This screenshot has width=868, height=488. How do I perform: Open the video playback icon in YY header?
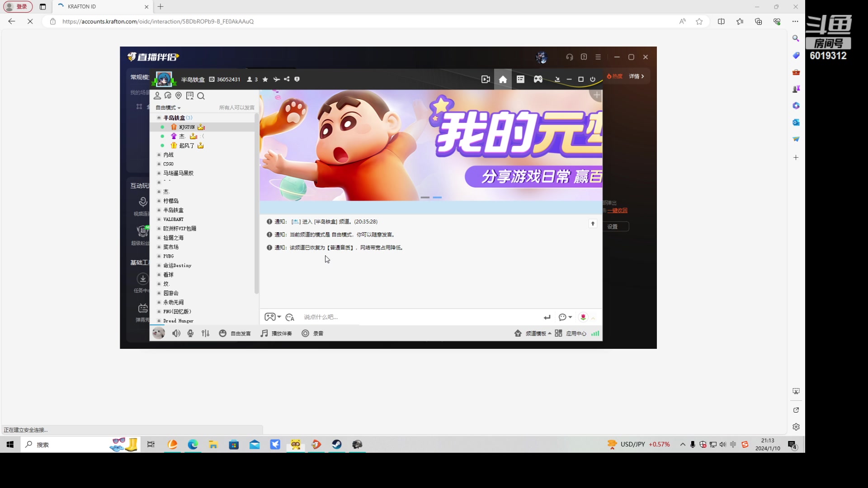point(486,80)
